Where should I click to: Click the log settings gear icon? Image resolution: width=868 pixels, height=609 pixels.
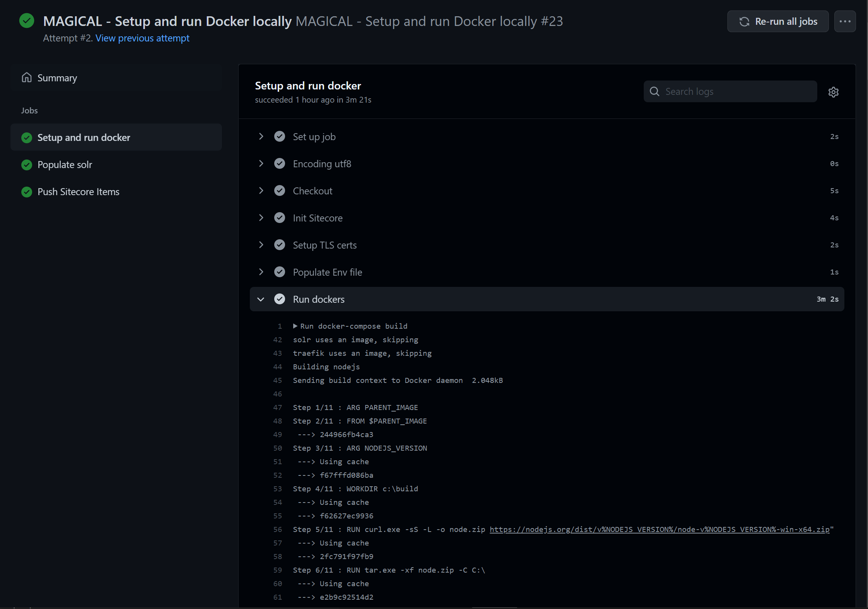tap(833, 92)
